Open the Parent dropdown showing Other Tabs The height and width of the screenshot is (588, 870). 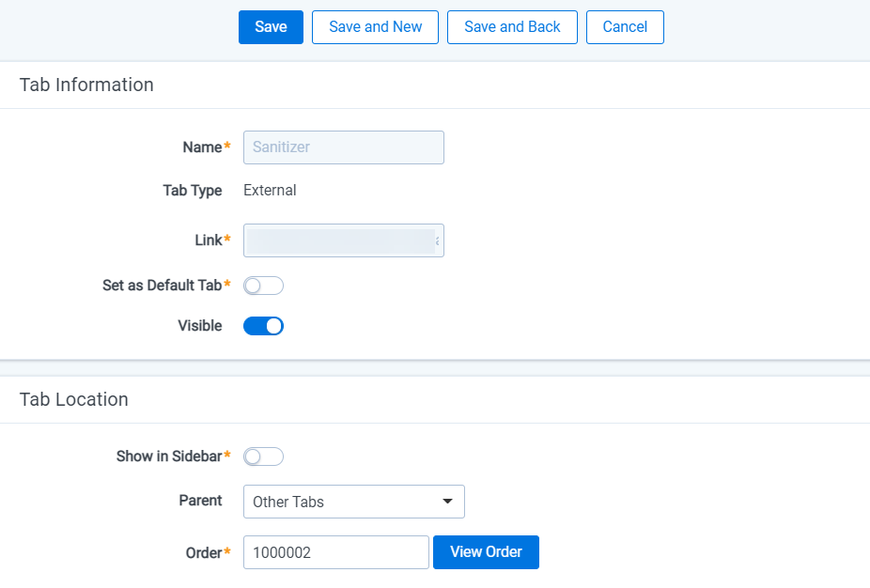coord(354,502)
